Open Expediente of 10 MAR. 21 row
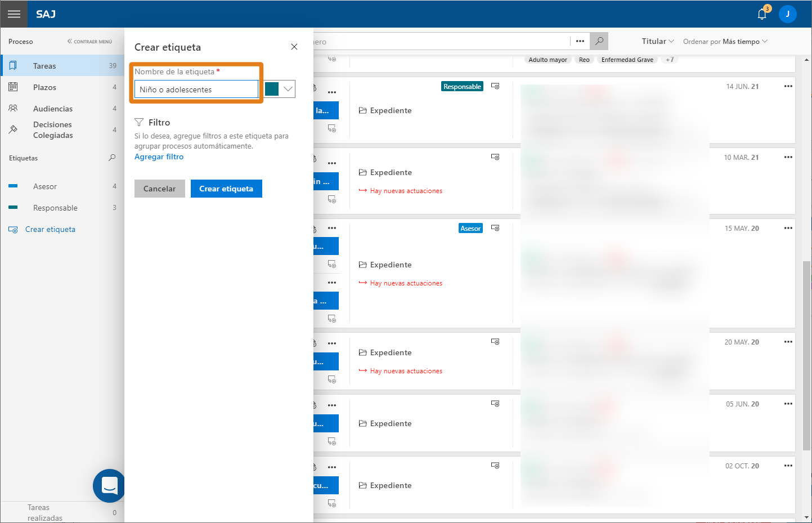 pos(385,172)
